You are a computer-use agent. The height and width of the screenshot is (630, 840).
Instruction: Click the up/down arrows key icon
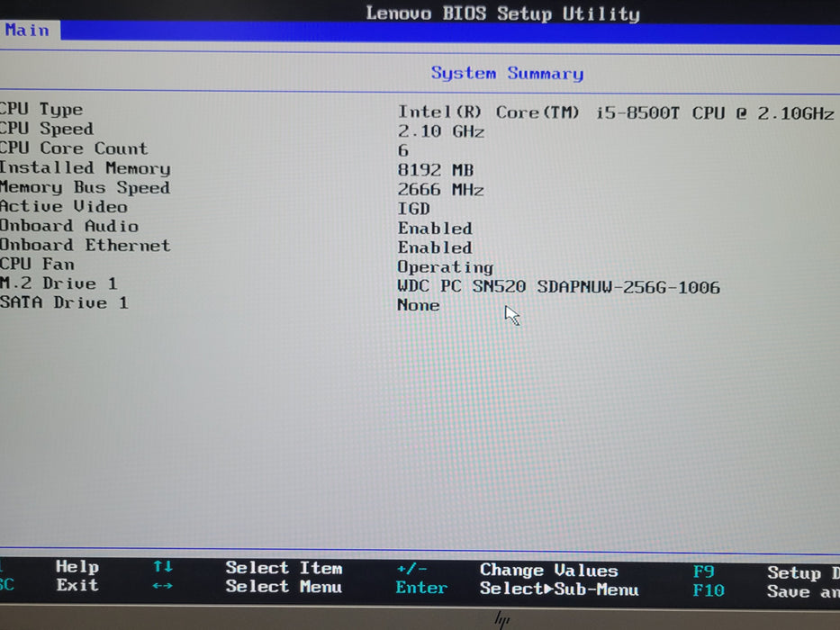point(163,567)
